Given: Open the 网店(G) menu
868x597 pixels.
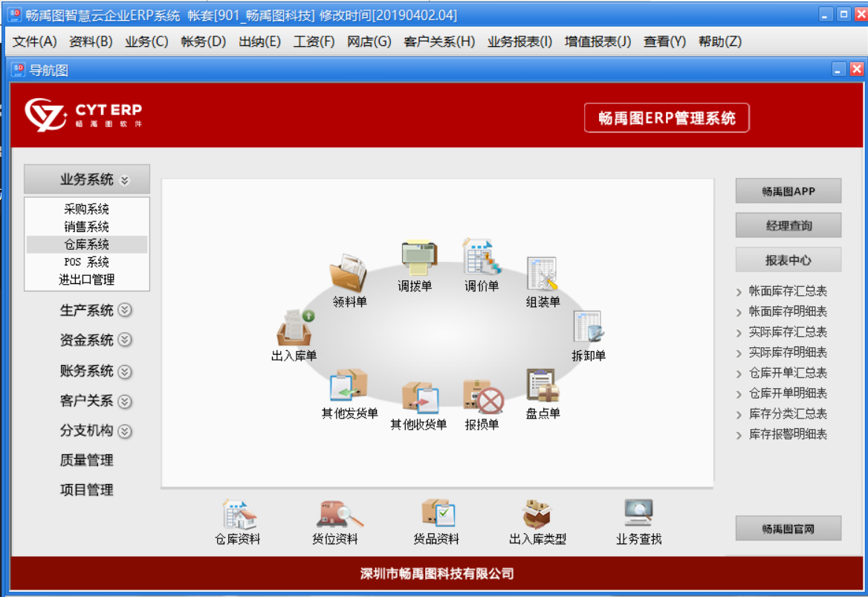Looking at the screenshot, I should [x=369, y=42].
